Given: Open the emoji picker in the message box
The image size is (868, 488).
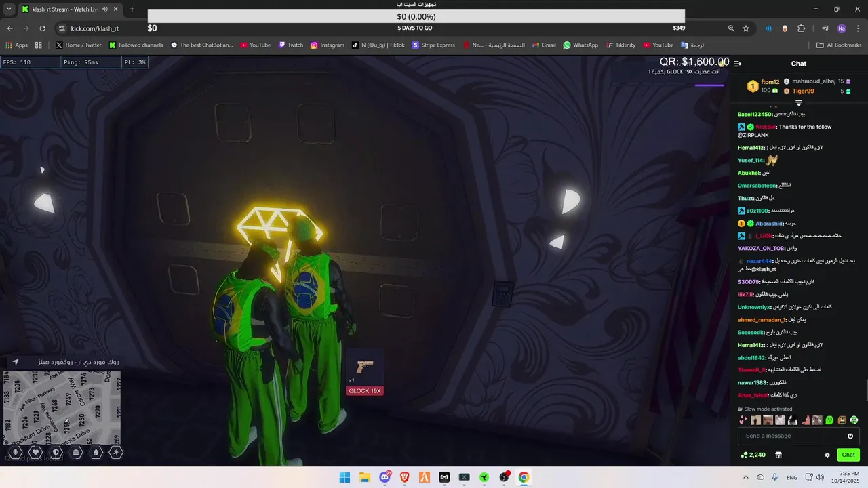Looking at the screenshot, I should [x=850, y=436].
